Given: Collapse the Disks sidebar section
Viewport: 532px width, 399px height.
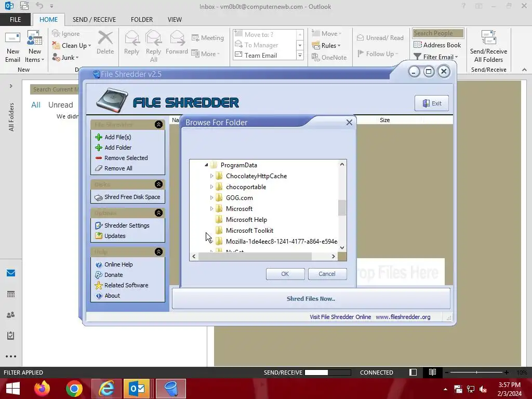Looking at the screenshot, I should 158,184.
